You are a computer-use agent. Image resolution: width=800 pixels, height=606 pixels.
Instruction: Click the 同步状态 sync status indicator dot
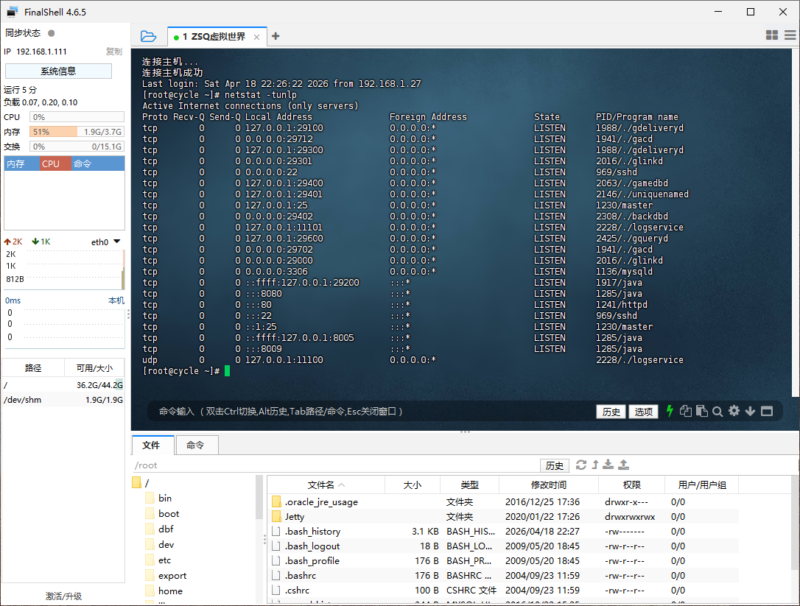click(x=51, y=33)
